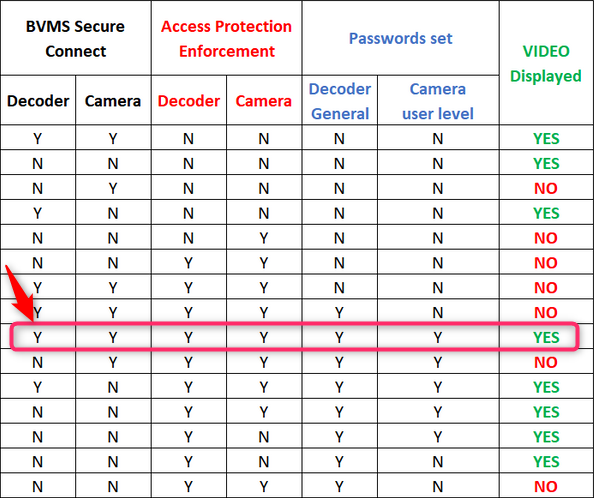This screenshot has width=594, height=498.
Task: Click the BVMS Secure Connect header cell
Action: point(75,39)
